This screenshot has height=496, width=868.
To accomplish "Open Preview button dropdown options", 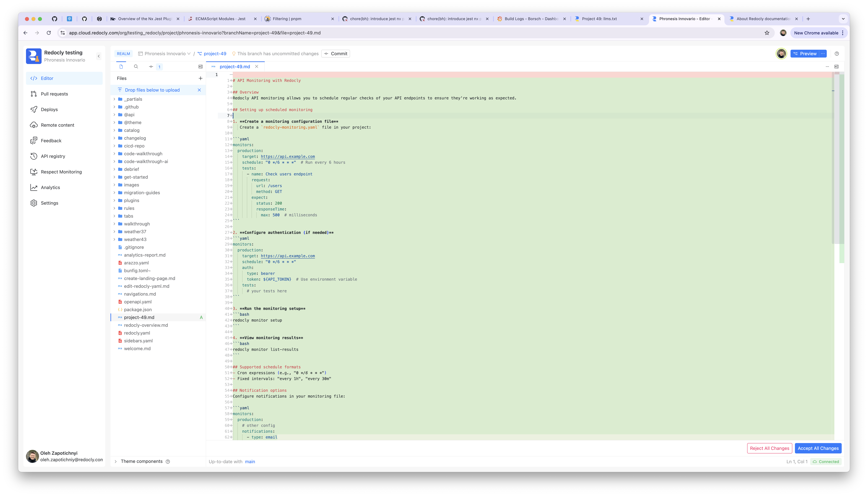I will 823,54.
